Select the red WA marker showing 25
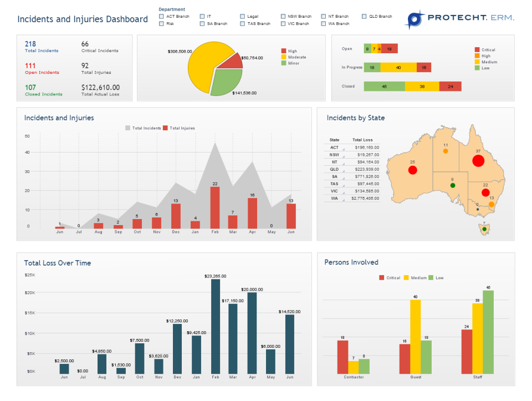This screenshot has height=401, width=532. (x=412, y=170)
